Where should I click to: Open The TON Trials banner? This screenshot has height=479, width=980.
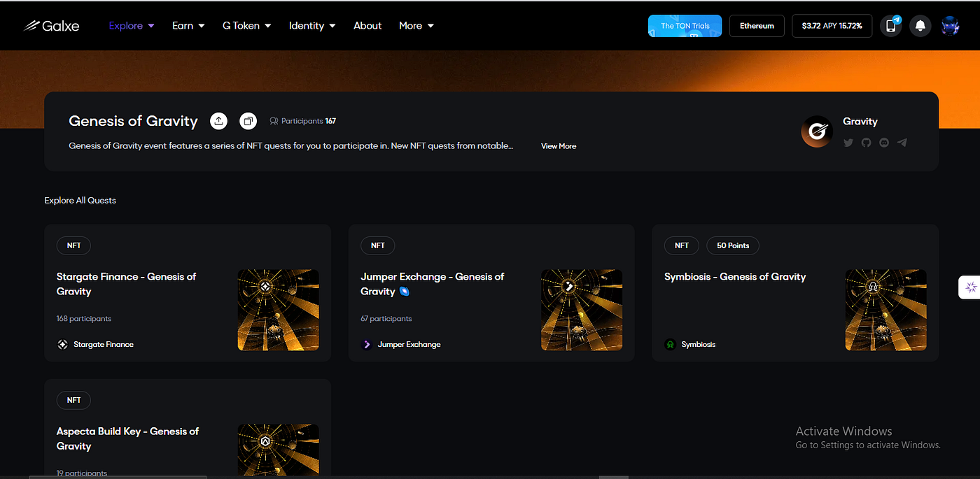coord(685,26)
